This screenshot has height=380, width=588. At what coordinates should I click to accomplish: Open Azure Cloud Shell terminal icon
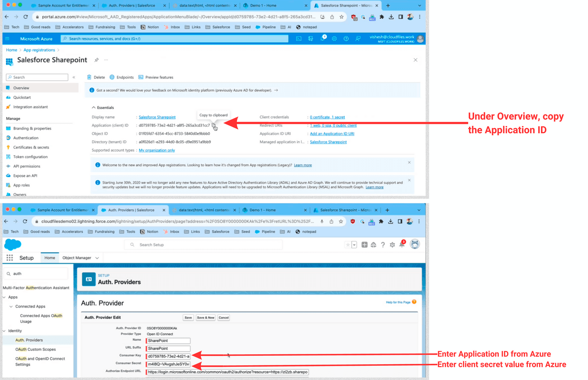pyautogui.click(x=298, y=39)
